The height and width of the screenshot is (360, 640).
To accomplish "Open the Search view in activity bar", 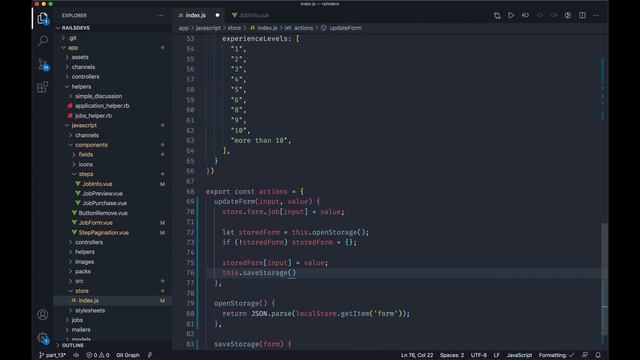I will [x=42, y=40].
